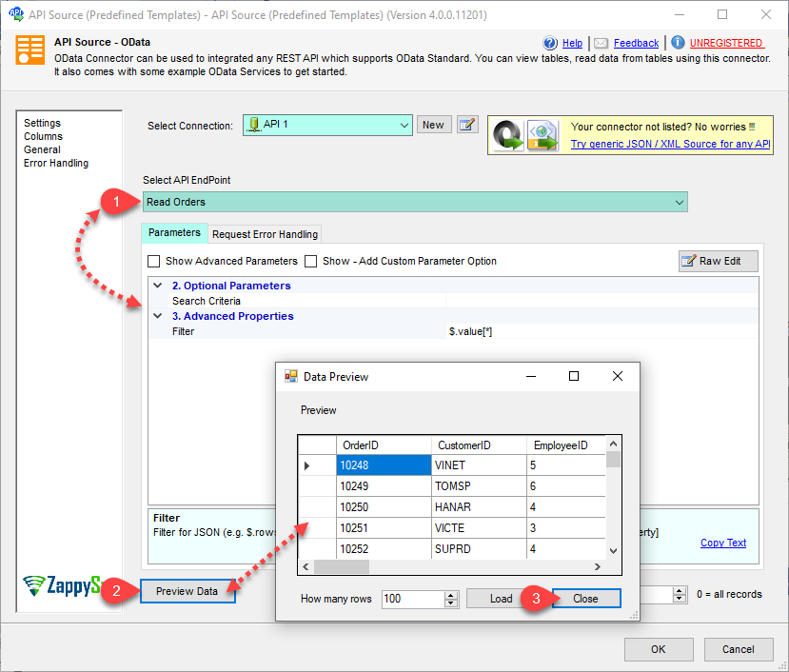Viewport: 789px width, 672px height.
Task: Click the Data Preview window title icon
Action: 291,377
